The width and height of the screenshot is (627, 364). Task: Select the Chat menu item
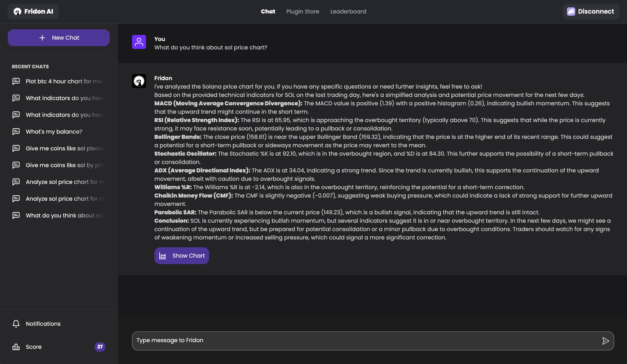coord(268,12)
